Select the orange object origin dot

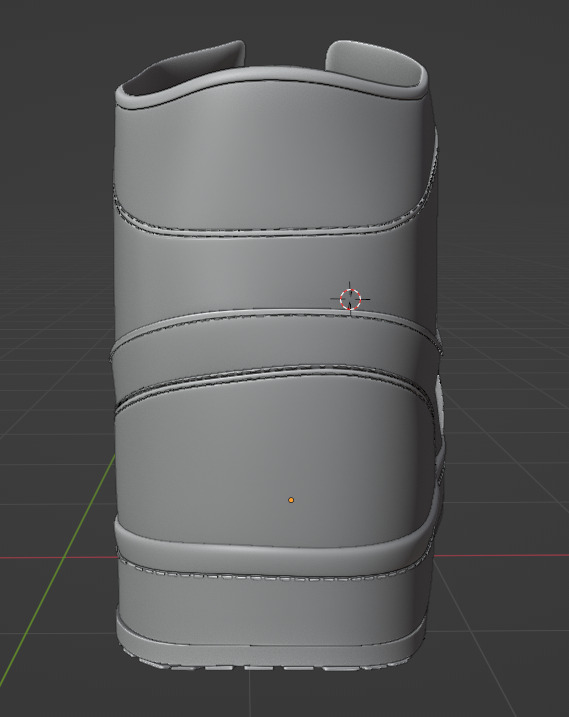291,500
